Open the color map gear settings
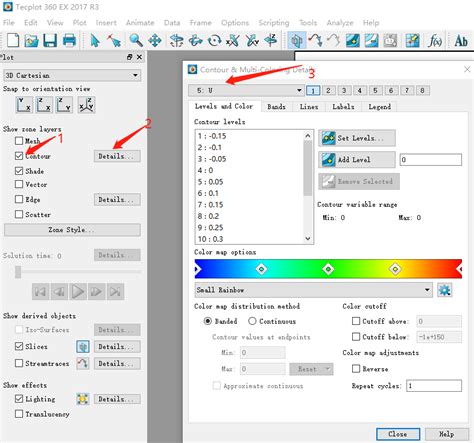The width and height of the screenshot is (474, 443). click(x=444, y=290)
